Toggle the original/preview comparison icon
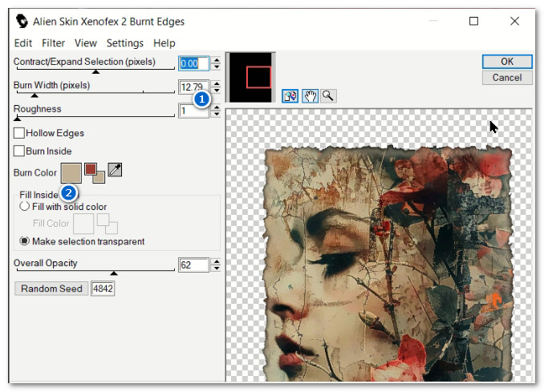The height and width of the screenshot is (392, 544). 290,96
